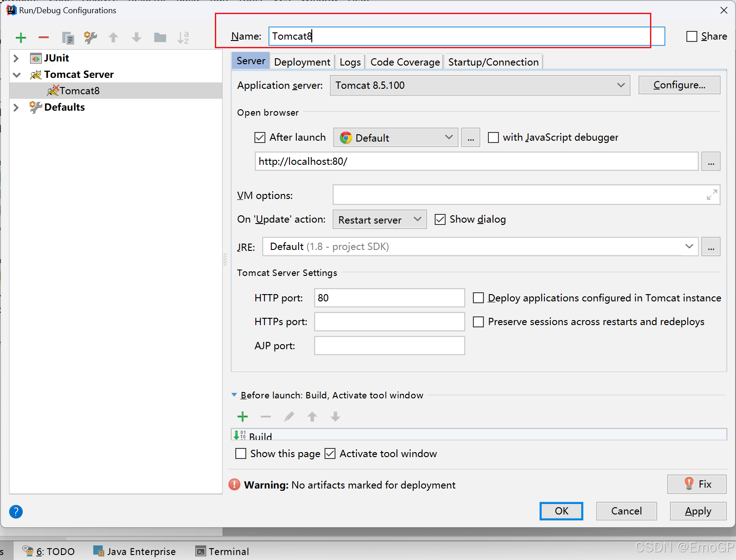Move before launch task up arrow
The height and width of the screenshot is (560, 736).
[312, 417]
